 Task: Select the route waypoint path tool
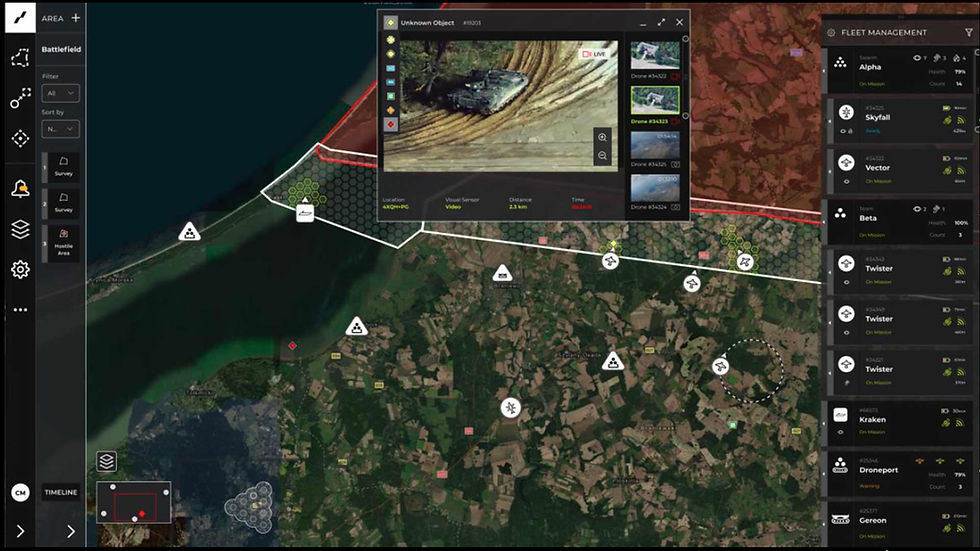[x=20, y=98]
